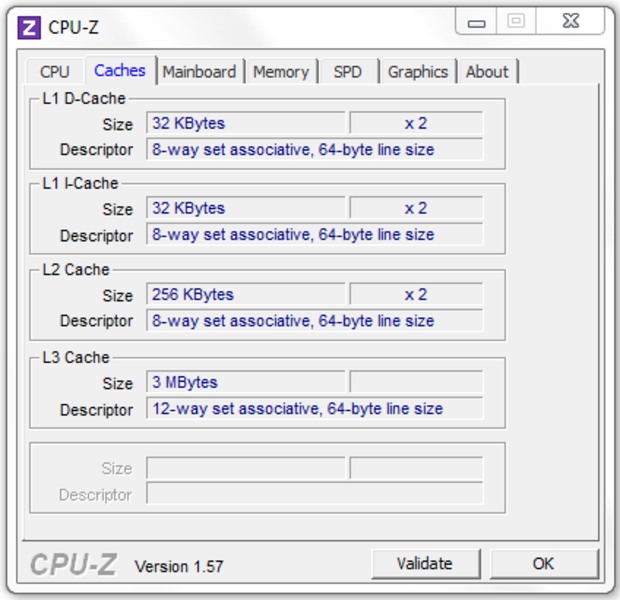Open the Graphics tab

pos(418,72)
